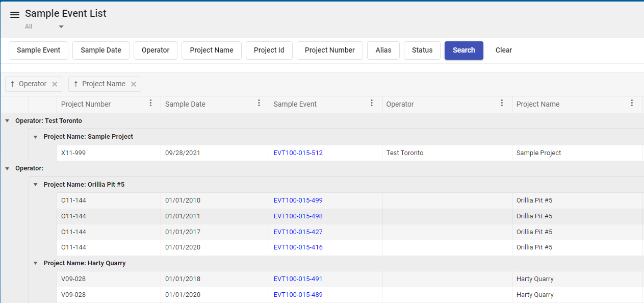The image size is (644, 303).
Task: Remove the Project Name grouping chip
Action: pos(134,84)
